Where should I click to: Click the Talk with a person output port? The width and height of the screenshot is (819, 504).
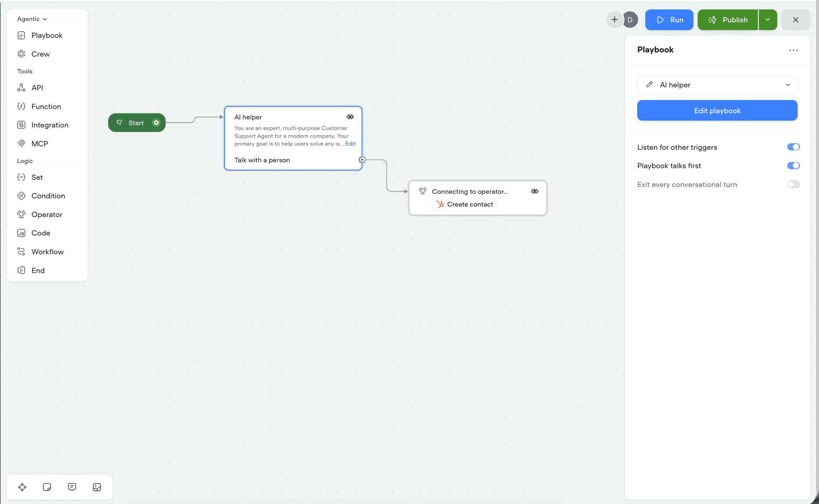[x=362, y=160]
